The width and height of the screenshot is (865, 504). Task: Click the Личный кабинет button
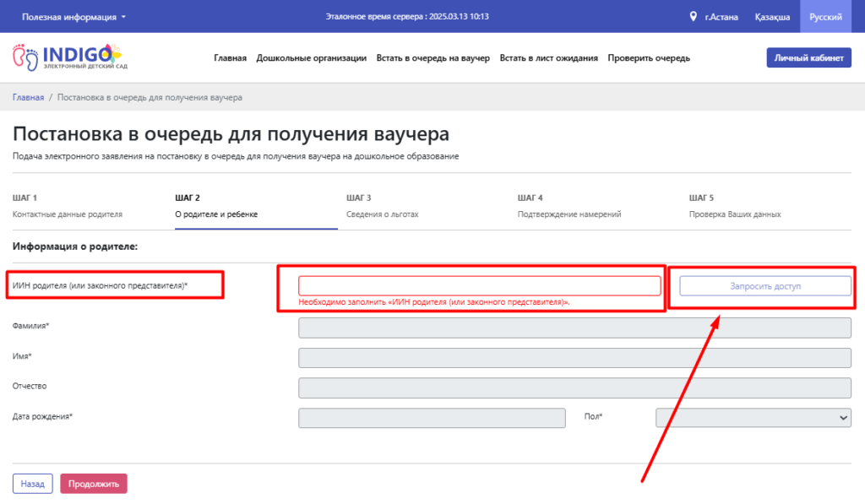pyautogui.click(x=808, y=57)
